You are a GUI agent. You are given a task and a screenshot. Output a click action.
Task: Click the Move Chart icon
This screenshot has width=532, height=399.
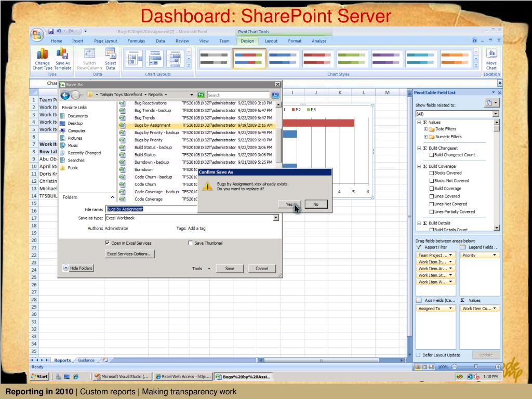pyautogui.click(x=491, y=59)
